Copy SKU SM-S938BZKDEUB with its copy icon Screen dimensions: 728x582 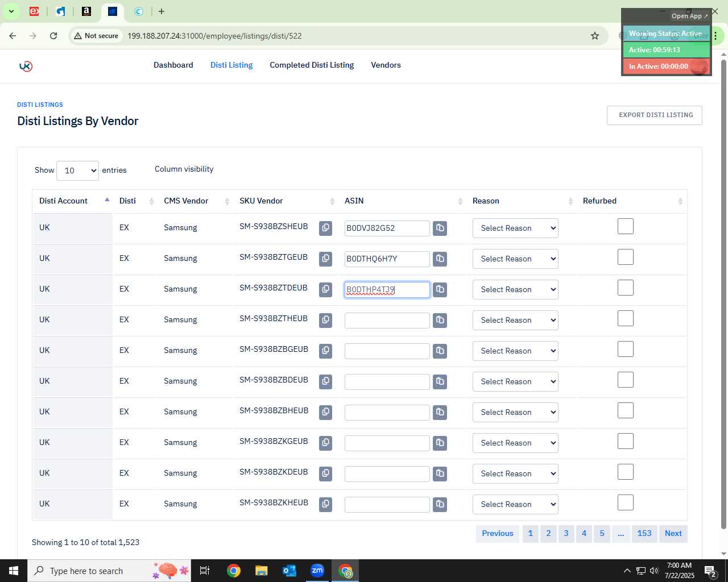(x=325, y=473)
